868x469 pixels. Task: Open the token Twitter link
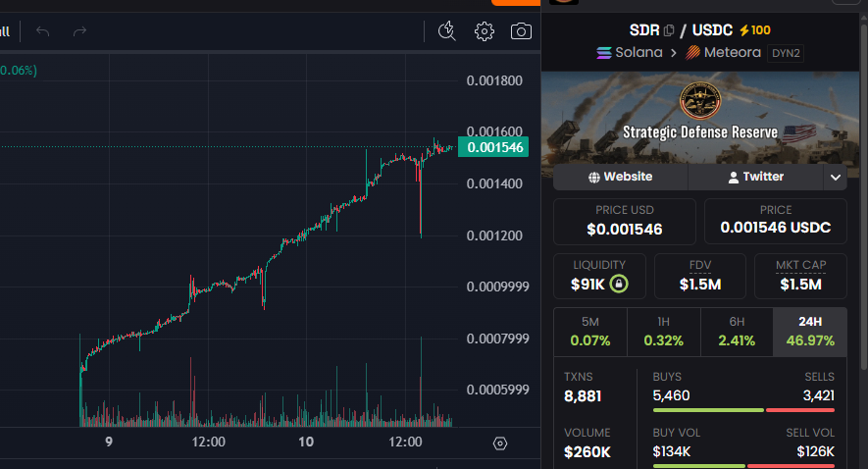[x=755, y=177]
